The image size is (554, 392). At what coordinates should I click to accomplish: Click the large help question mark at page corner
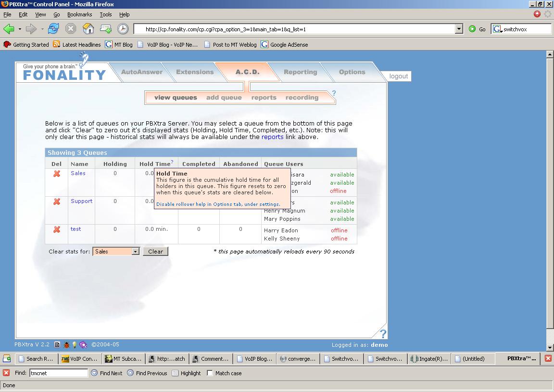(x=383, y=333)
